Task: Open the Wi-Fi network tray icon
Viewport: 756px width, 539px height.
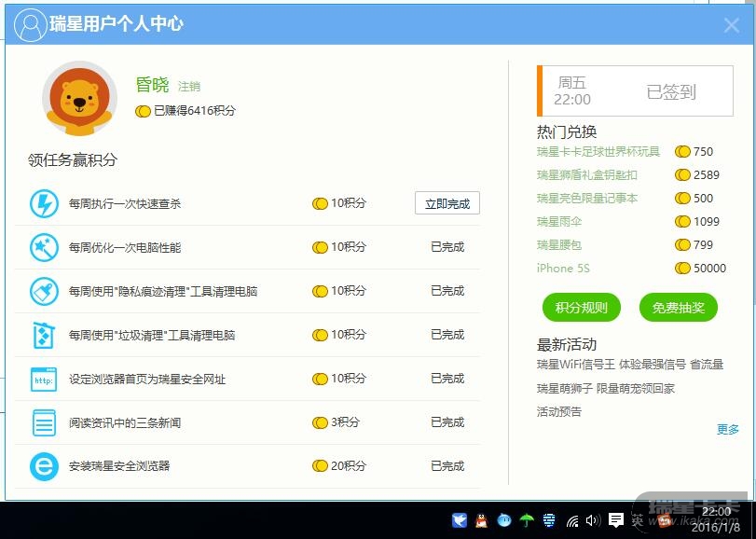Action: coord(572,520)
